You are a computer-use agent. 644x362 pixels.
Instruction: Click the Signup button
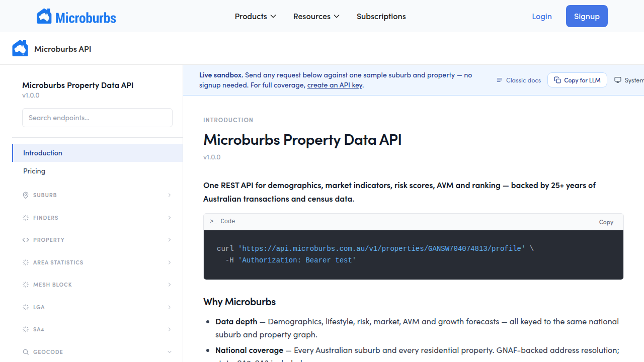[587, 16]
